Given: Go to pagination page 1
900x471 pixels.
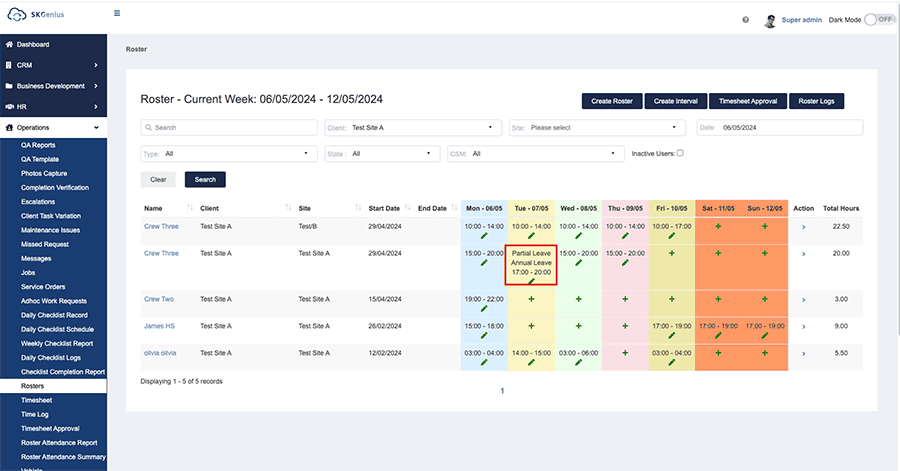Looking at the screenshot, I should click(x=502, y=391).
